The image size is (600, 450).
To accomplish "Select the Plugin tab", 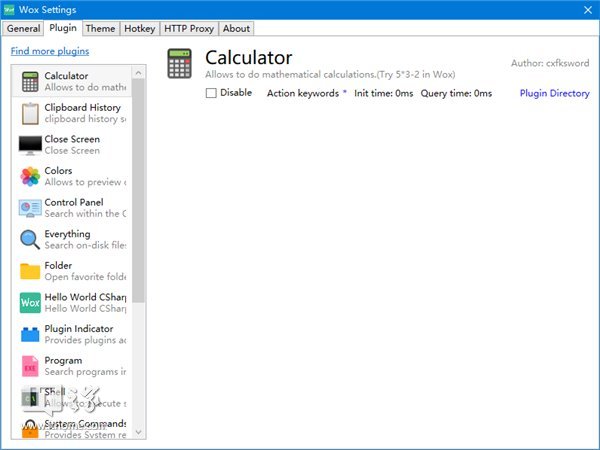I will click(63, 28).
